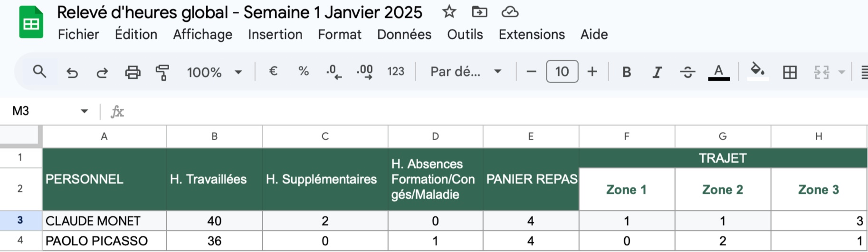Open the borders tool

790,72
